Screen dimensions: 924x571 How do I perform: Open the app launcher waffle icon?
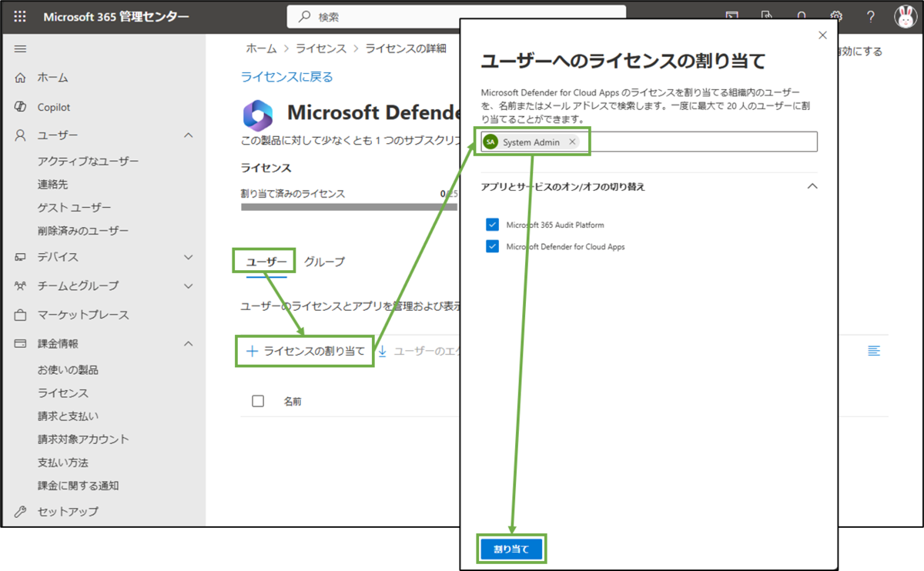tap(20, 17)
